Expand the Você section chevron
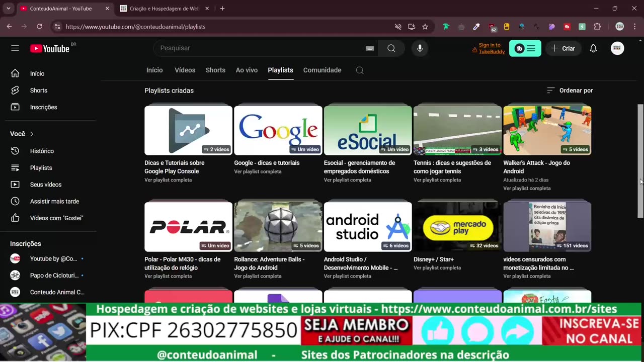644x362 pixels. (32, 134)
